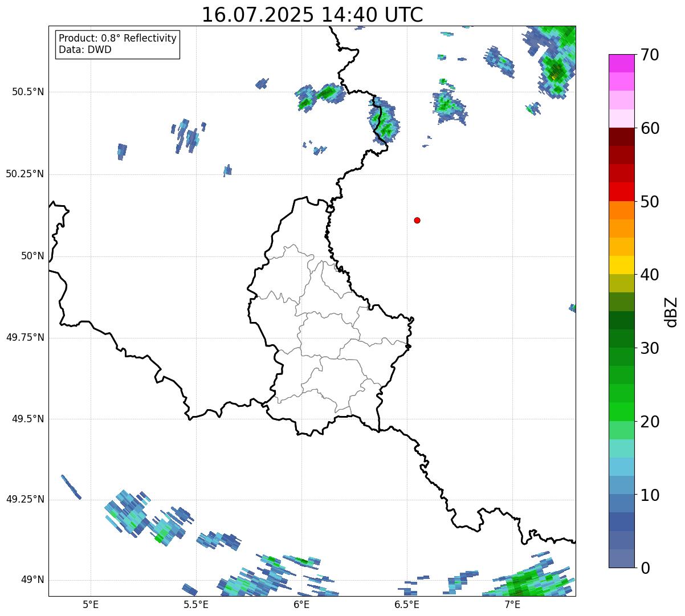Screen dimensions: 685x616
Task: Click the colorbar tick label 10
Action: 650,495
